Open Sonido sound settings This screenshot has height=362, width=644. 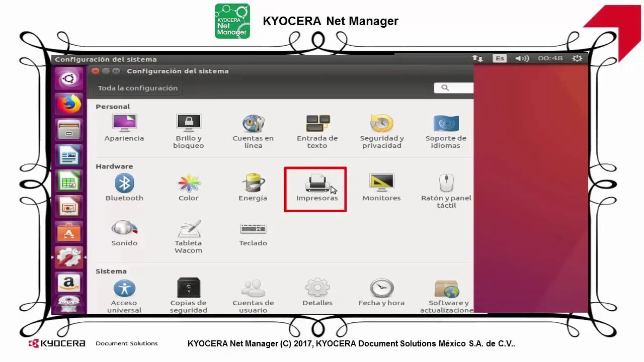point(124,233)
